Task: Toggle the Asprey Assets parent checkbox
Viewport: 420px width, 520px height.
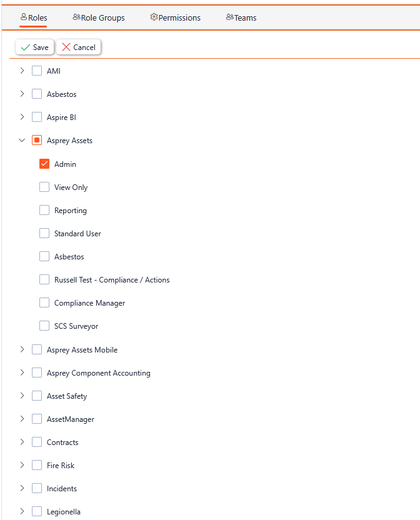Action: 37,140
